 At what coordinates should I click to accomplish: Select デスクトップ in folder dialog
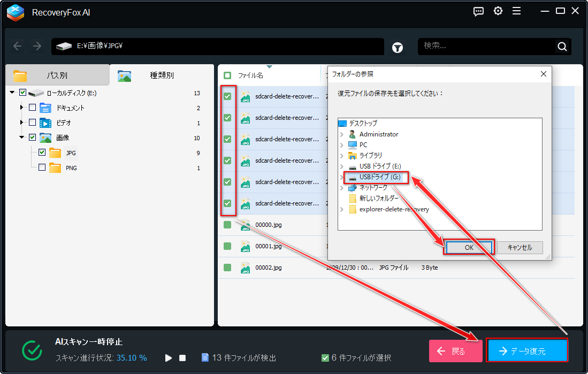363,123
